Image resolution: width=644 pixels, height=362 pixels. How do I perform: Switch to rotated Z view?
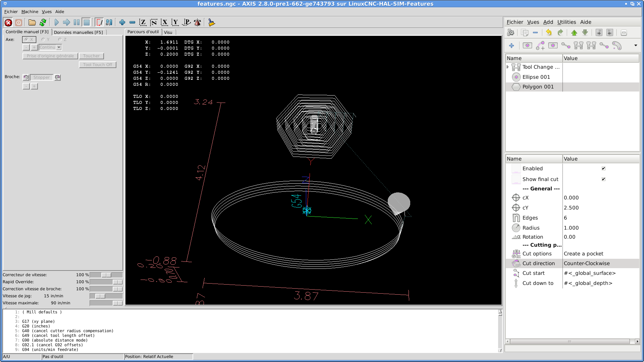click(x=154, y=22)
